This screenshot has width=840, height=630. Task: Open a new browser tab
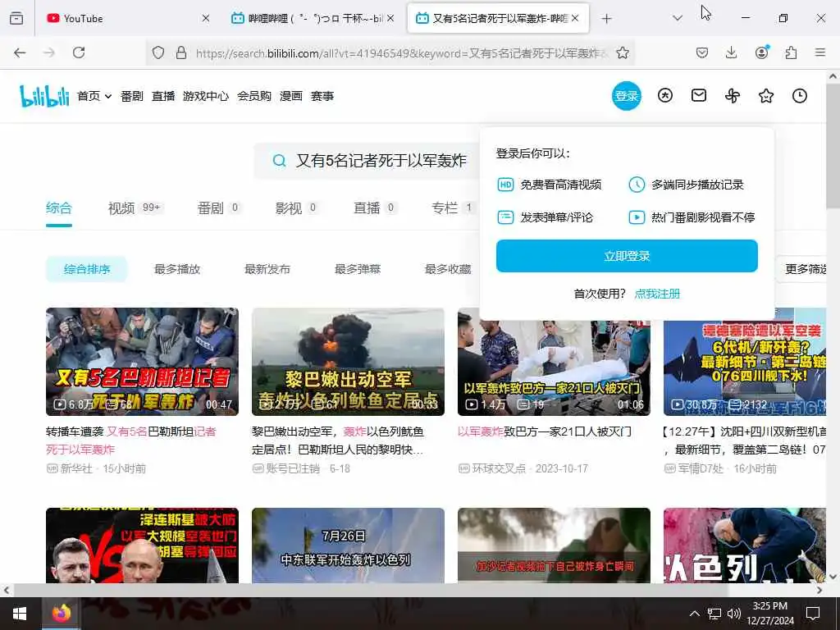point(606,19)
